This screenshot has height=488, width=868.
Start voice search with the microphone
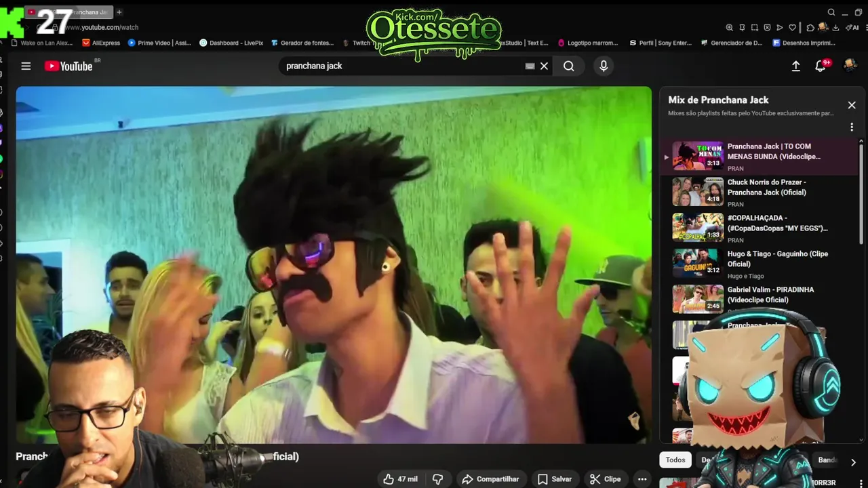[604, 66]
